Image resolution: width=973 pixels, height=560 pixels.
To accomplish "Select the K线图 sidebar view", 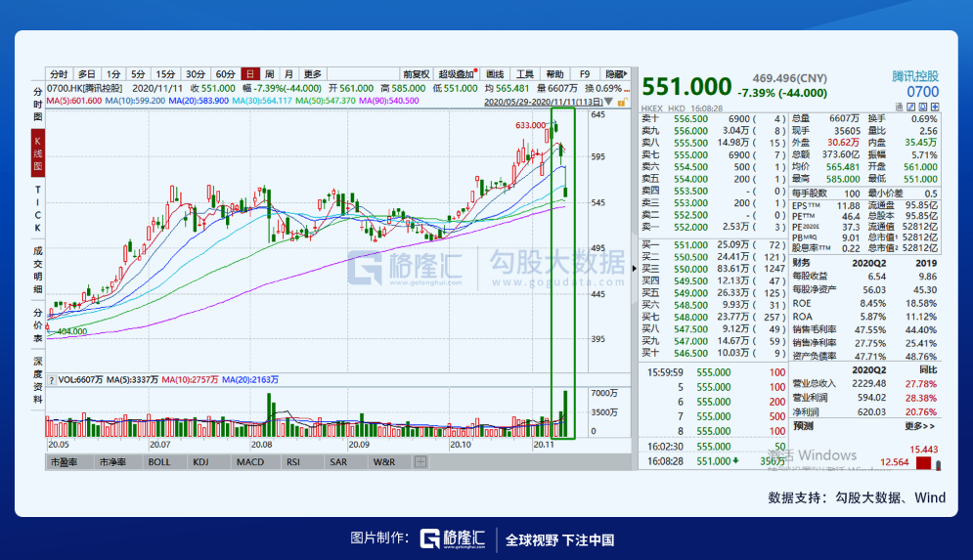I will click(x=38, y=153).
